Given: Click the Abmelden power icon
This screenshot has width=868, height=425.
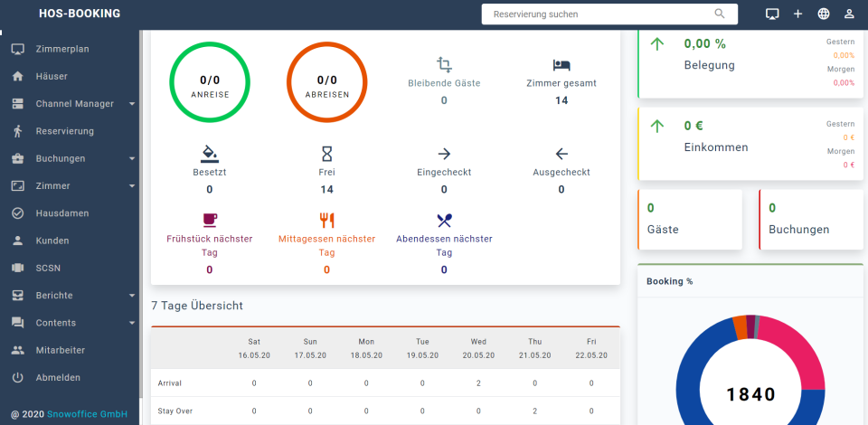Looking at the screenshot, I should point(18,377).
